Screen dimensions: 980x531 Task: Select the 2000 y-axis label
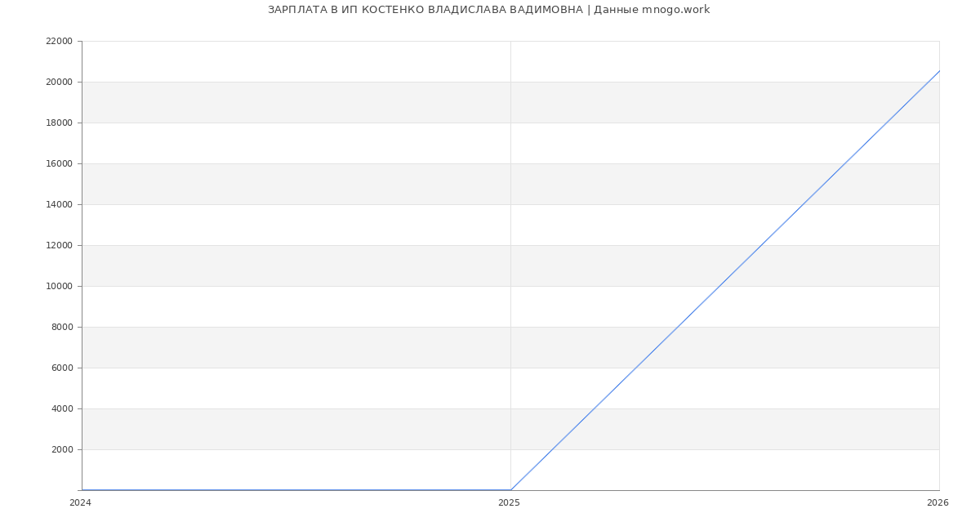point(61,449)
